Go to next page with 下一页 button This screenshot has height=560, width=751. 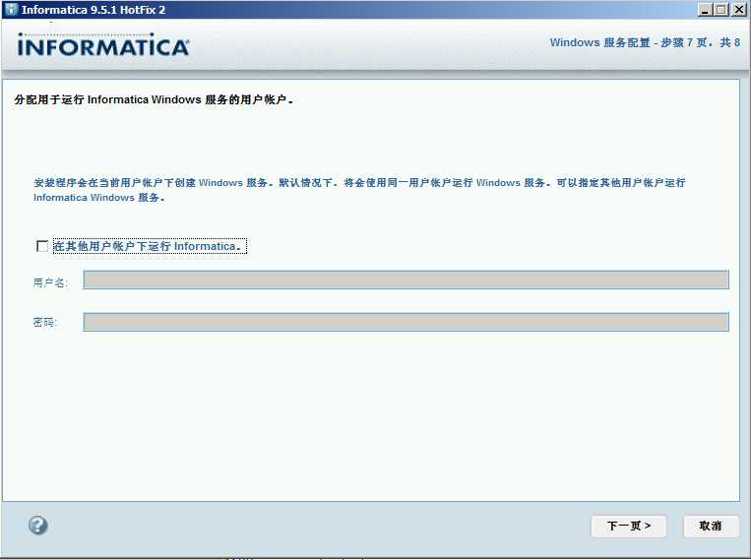tap(628, 526)
